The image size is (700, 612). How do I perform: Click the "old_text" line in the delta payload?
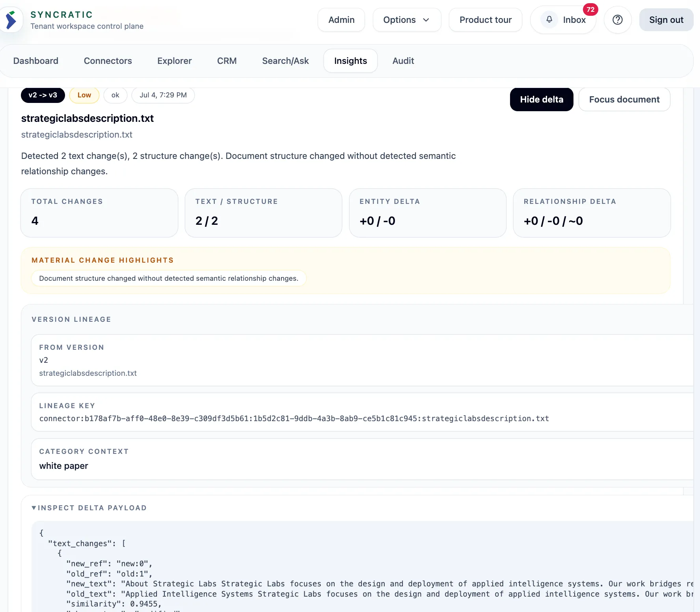(380, 594)
